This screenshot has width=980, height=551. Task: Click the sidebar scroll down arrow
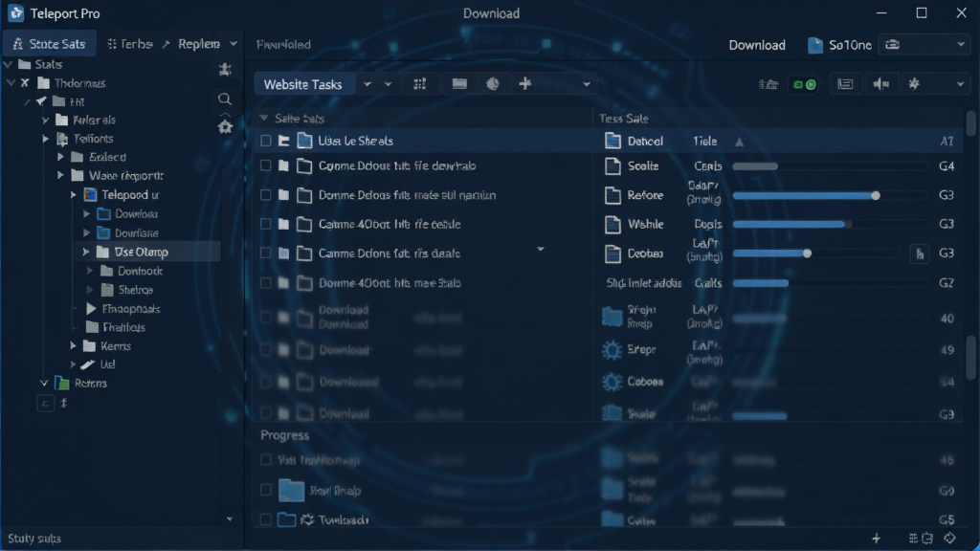tap(230, 519)
